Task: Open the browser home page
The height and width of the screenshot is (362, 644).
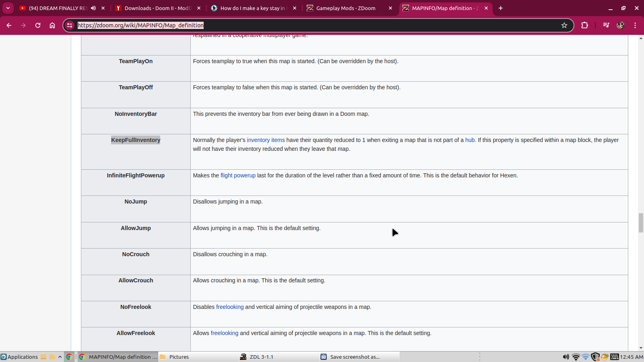Action: pos(52,25)
